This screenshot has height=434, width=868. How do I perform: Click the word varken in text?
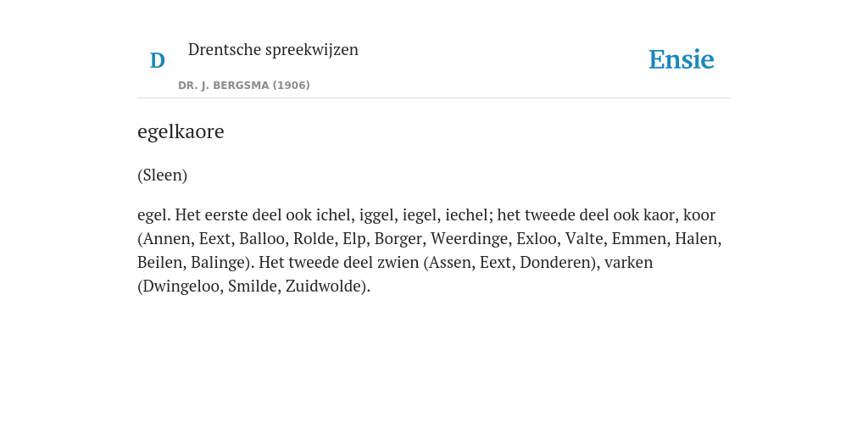coord(629,263)
